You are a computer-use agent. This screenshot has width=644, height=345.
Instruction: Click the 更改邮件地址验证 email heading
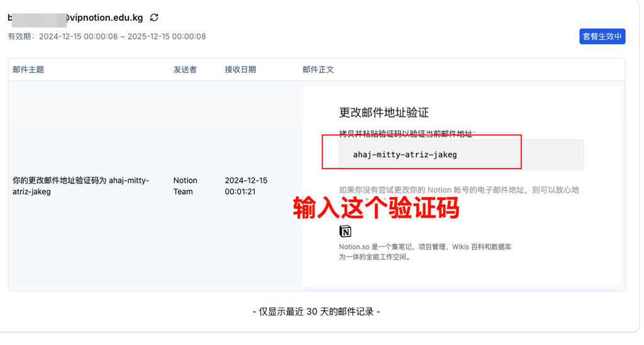(x=384, y=112)
